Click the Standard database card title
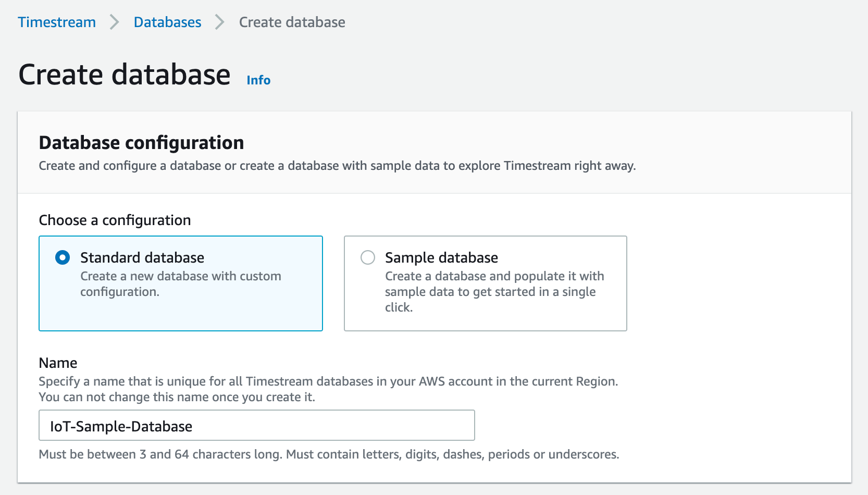Viewport: 868px width, 495px height. [142, 257]
